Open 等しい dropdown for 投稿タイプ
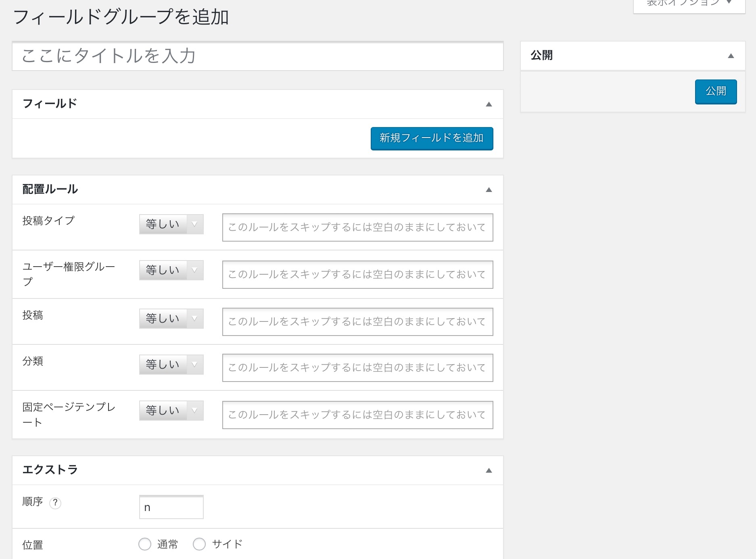This screenshot has width=756, height=559. (x=171, y=224)
